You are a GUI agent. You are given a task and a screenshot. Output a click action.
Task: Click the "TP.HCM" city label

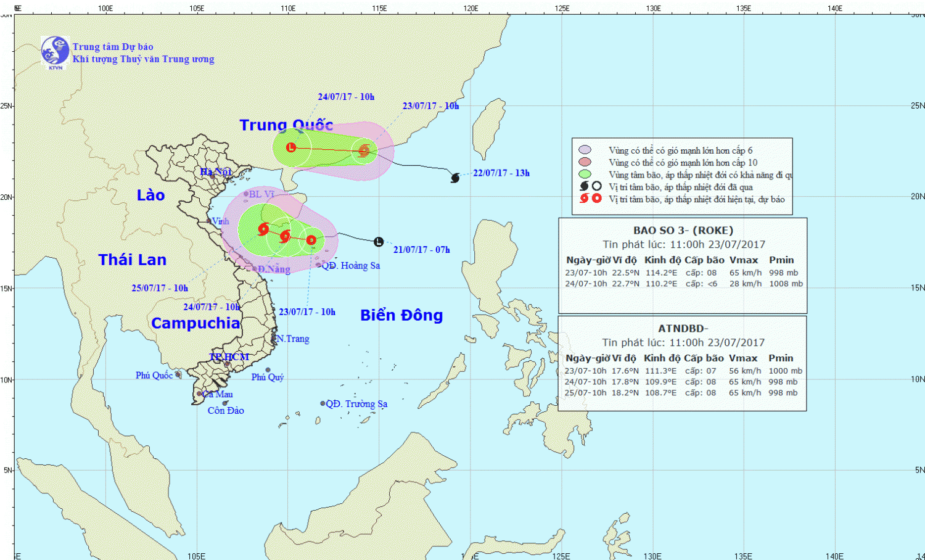tap(229, 356)
